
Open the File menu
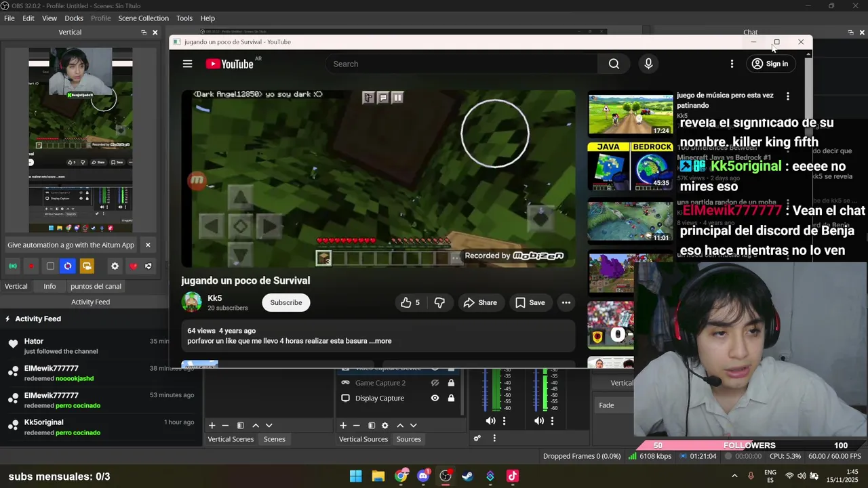[x=9, y=18]
